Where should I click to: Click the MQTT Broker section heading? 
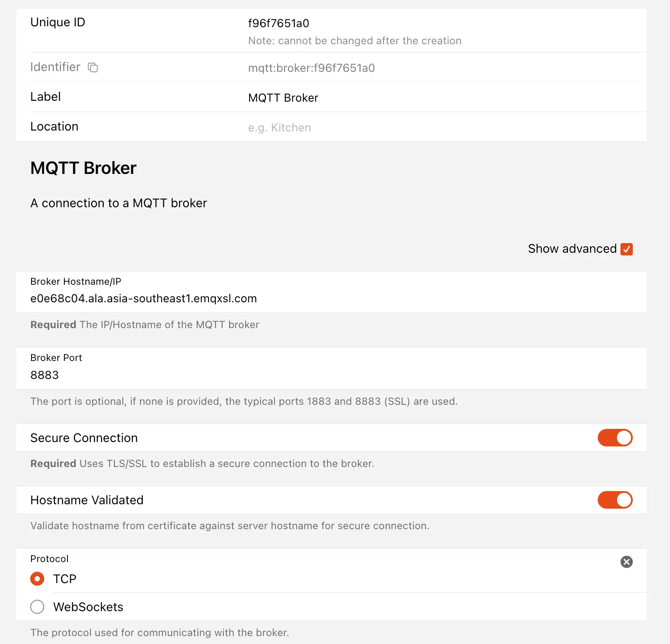point(83,168)
